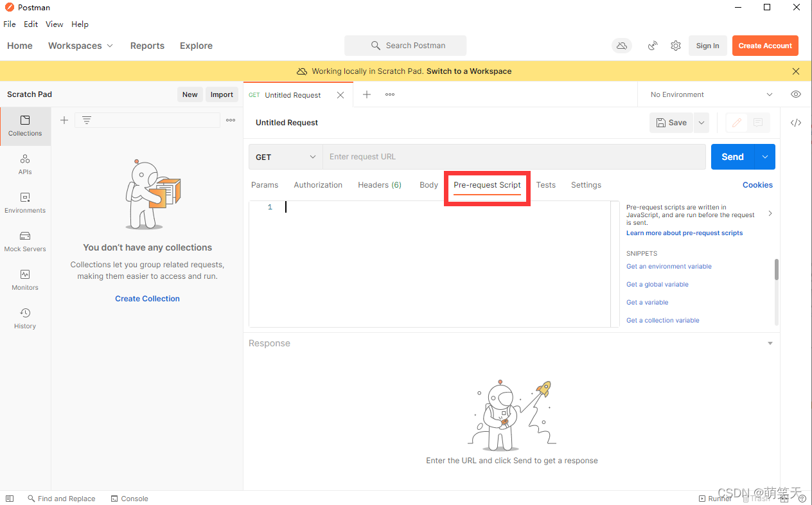Click Switch to a Workspace link
This screenshot has width=812, height=505.
pos(469,71)
